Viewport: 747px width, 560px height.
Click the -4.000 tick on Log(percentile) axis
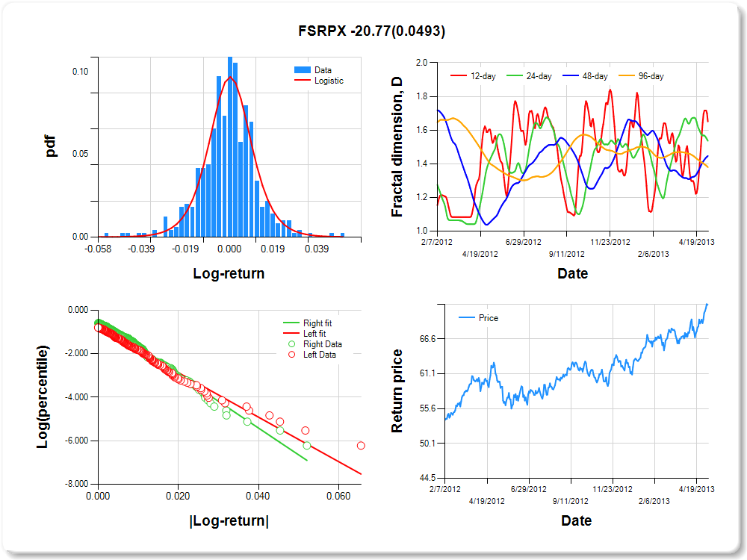pos(77,396)
